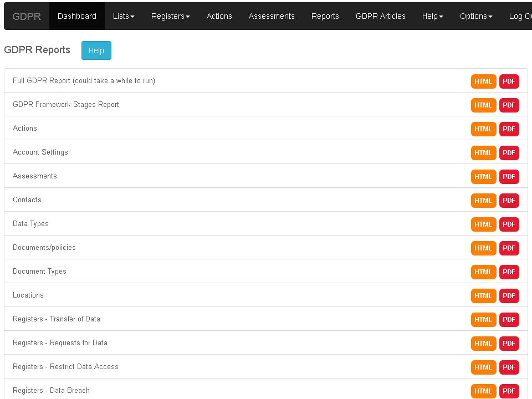This screenshot has width=532, height=399.
Task: Click the Log Out menu item
Action: [x=520, y=16]
